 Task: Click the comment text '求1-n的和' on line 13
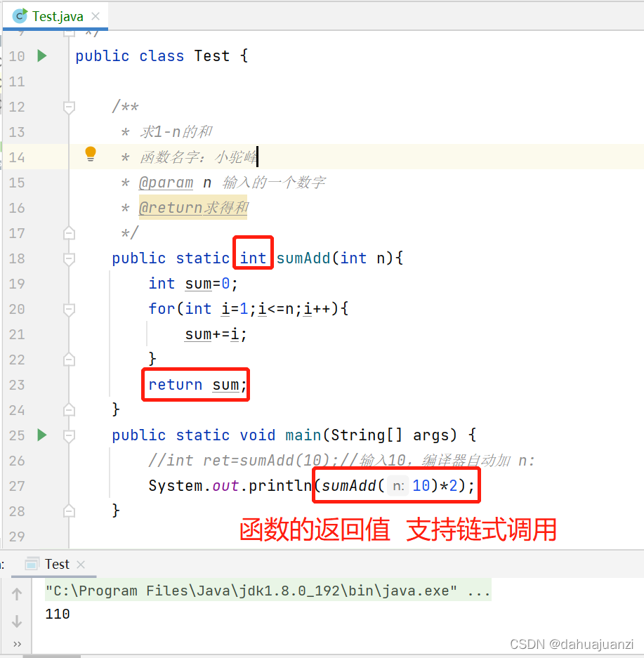click(176, 132)
